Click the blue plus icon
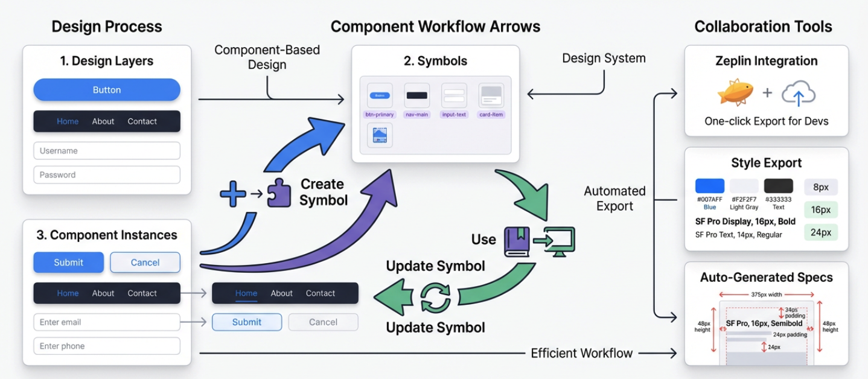Image resolution: width=868 pixels, height=379 pixels. point(232,194)
